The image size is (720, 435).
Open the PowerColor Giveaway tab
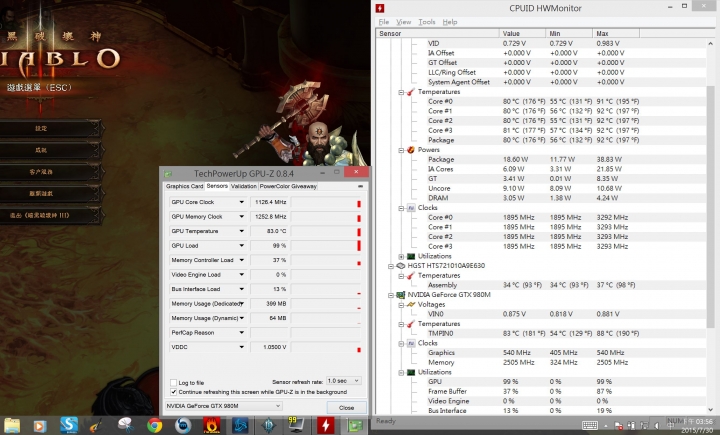tap(288, 186)
